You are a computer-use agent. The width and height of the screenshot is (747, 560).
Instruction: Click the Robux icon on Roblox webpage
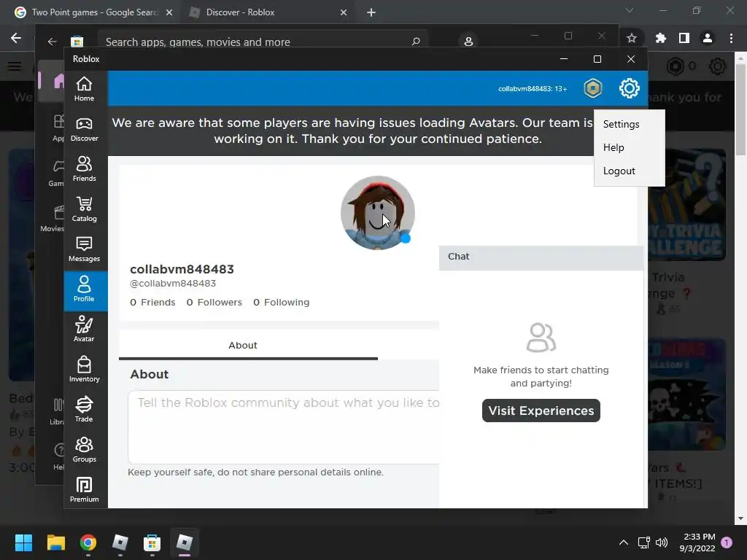click(x=676, y=66)
